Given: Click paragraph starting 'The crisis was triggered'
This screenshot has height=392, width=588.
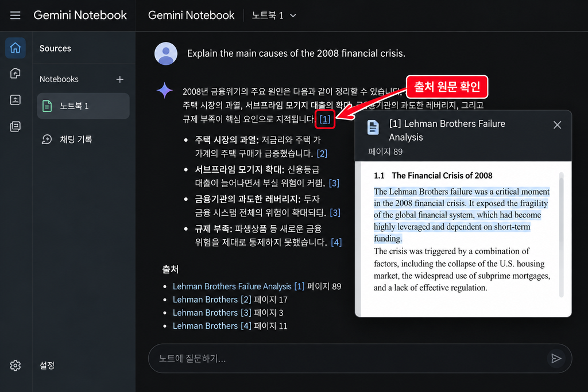Looking at the screenshot, I should tap(462, 269).
